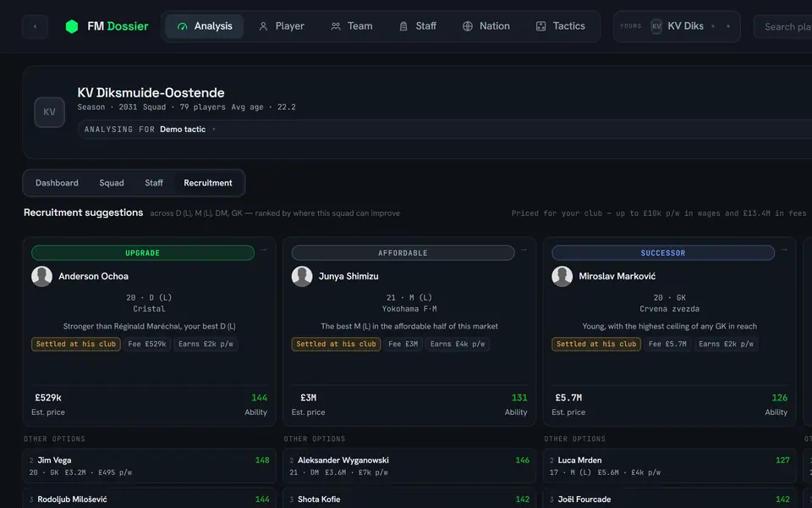Open Junya Shimizu's player name
Image resolution: width=812 pixels, height=508 pixels.
pos(348,276)
